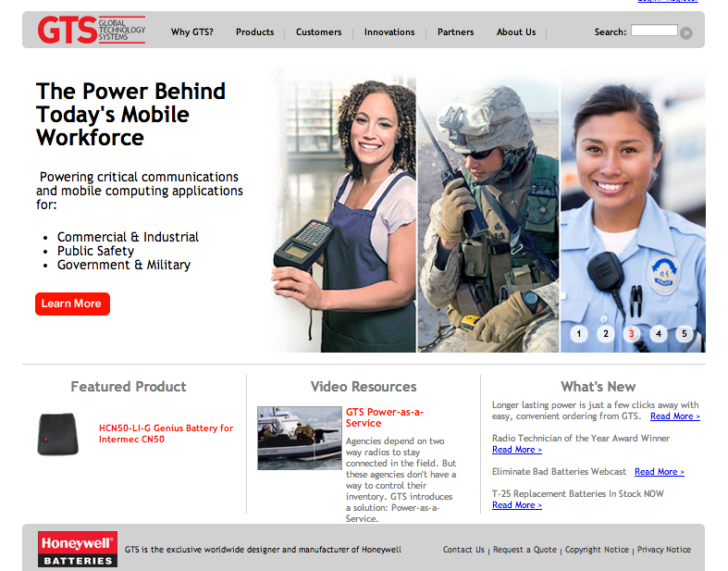The width and height of the screenshot is (728, 571).
Task: Click the Featured Product heading
Action: pos(129,387)
